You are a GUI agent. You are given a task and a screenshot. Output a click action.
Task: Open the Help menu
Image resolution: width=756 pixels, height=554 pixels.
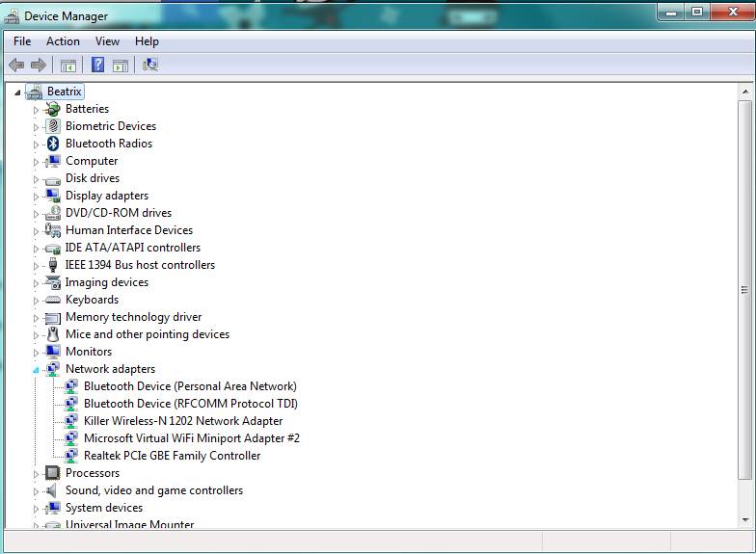point(147,41)
